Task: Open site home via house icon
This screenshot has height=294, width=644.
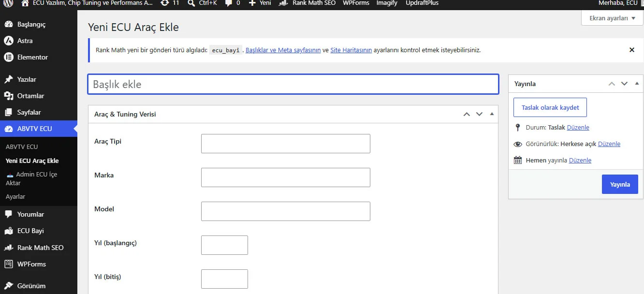Action: (x=25, y=3)
